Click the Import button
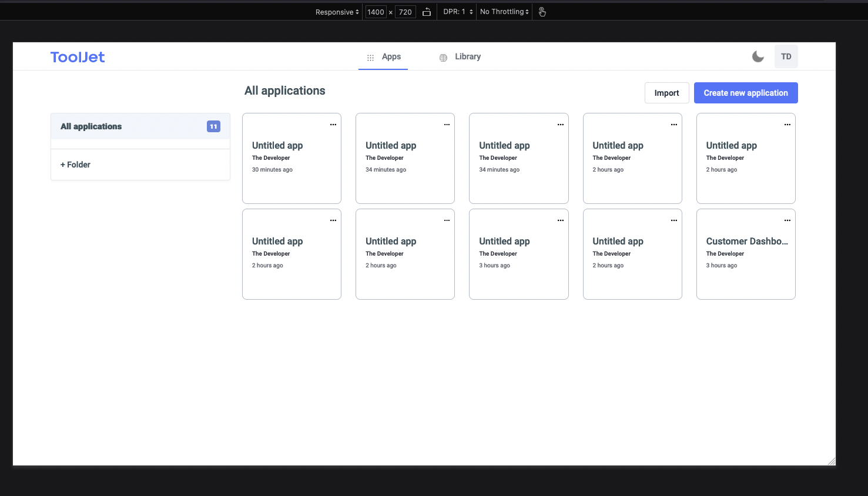868x496 pixels. click(666, 93)
